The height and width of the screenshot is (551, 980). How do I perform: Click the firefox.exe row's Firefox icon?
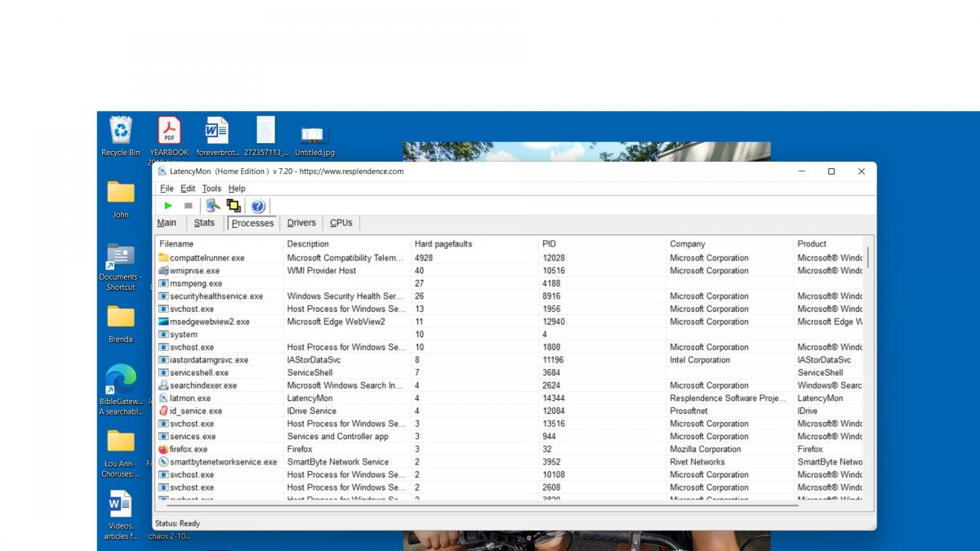163,449
